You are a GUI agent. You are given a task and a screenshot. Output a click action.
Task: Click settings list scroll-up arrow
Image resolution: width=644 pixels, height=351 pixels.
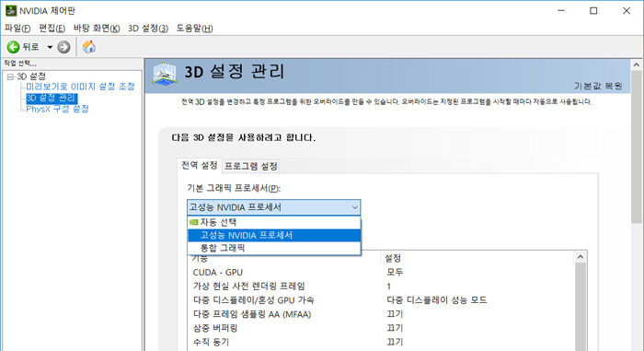pos(581,257)
